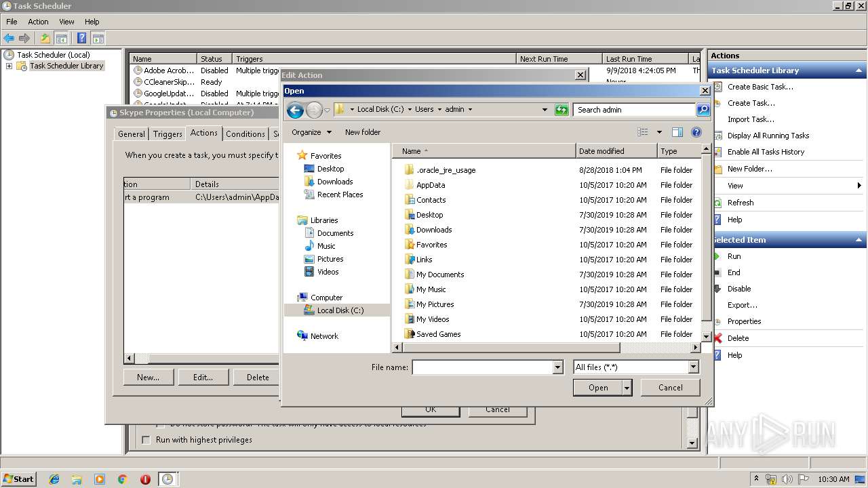The image size is (868, 488).
Task: Open the File menu
Action: click(x=12, y=22)
